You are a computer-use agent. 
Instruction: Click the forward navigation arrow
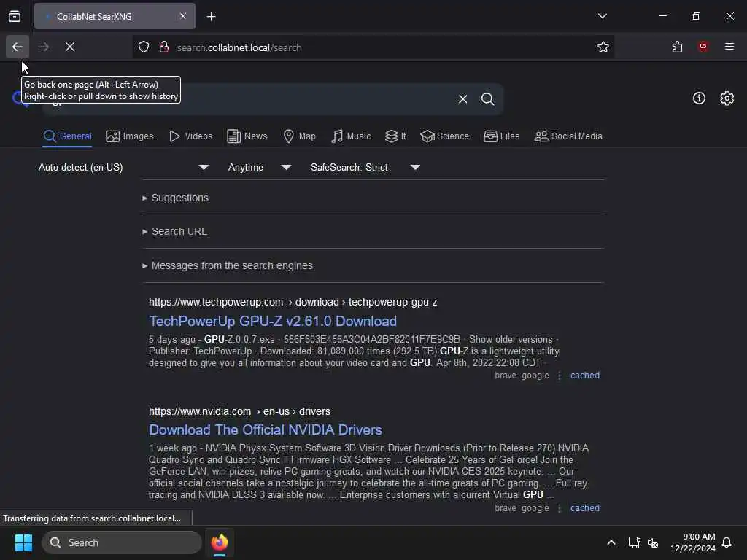click(43, 47)
